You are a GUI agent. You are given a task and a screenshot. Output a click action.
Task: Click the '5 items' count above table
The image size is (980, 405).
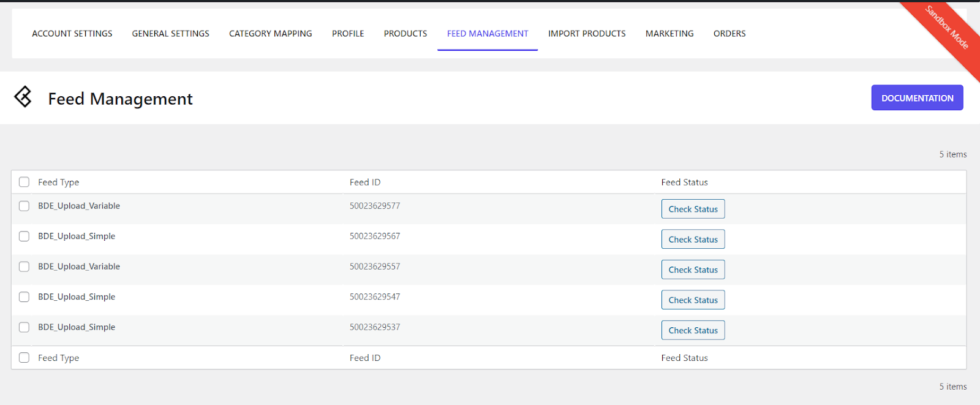coord(953,154)
